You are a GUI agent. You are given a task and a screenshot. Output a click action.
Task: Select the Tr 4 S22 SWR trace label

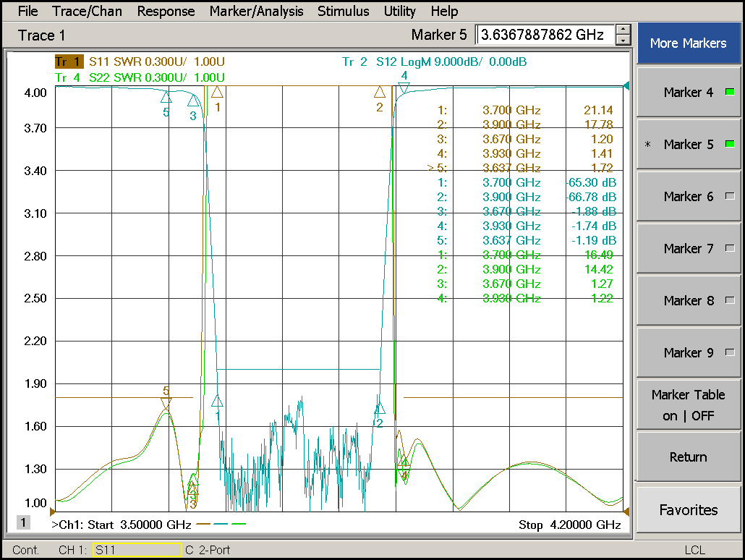140,77
